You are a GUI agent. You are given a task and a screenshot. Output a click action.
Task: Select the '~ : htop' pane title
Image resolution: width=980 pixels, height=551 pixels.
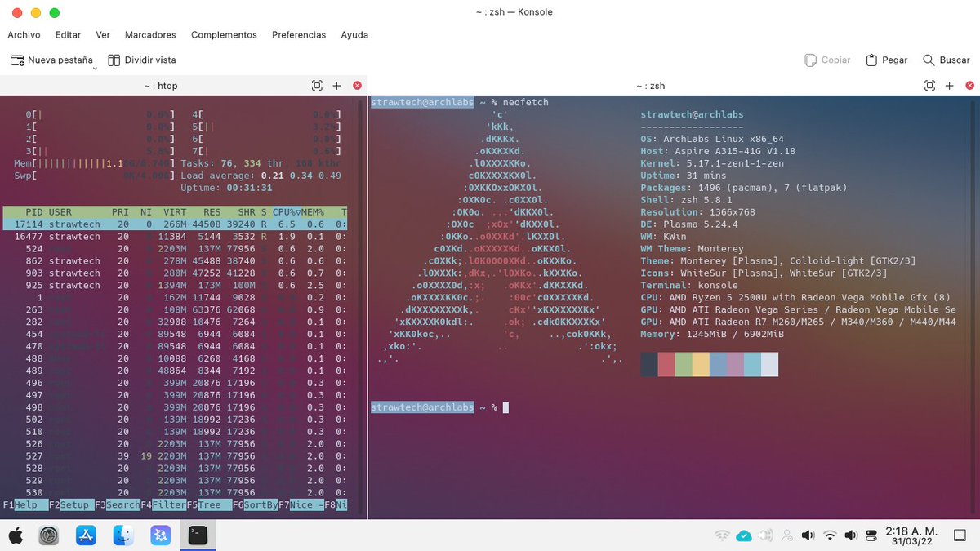(161, 86)
